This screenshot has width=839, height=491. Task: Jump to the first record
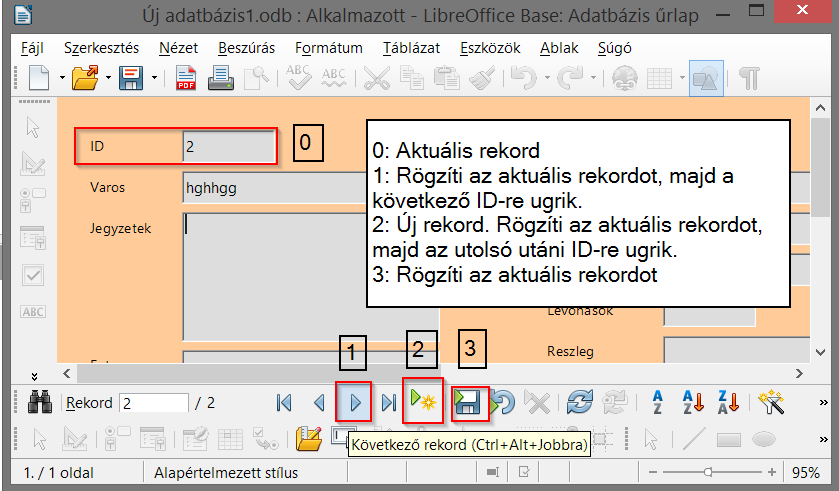pos(284,402)
